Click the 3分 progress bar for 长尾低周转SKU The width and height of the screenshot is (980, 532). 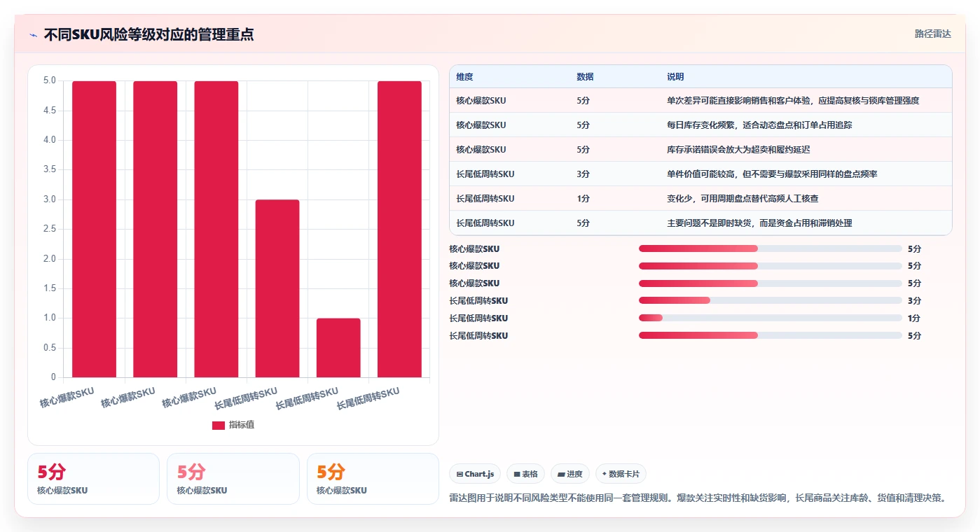click(770, 301)
